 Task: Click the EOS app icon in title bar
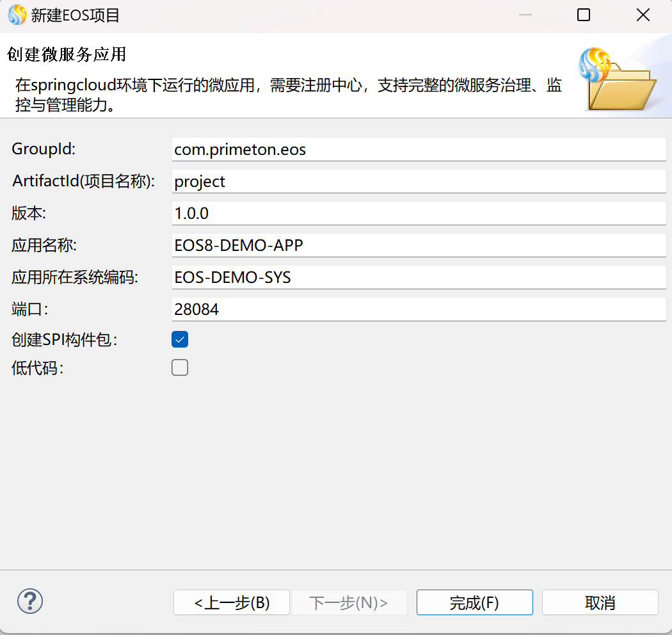17,15
